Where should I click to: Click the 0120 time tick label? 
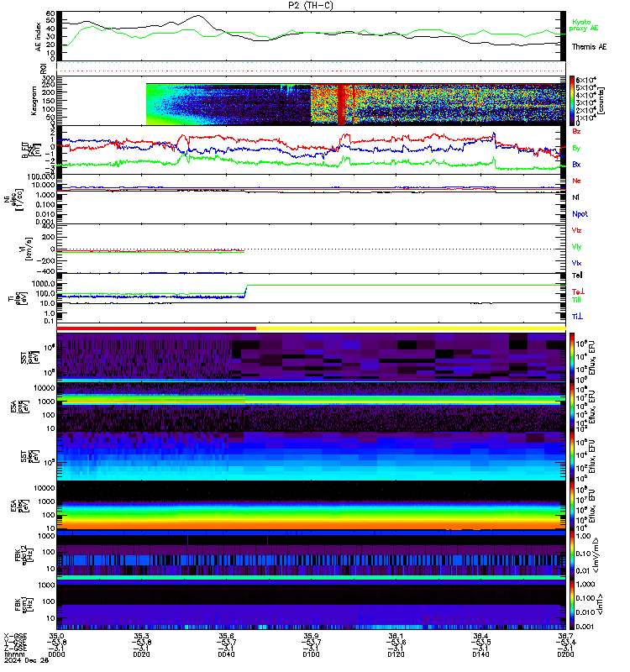click(396, 654)
